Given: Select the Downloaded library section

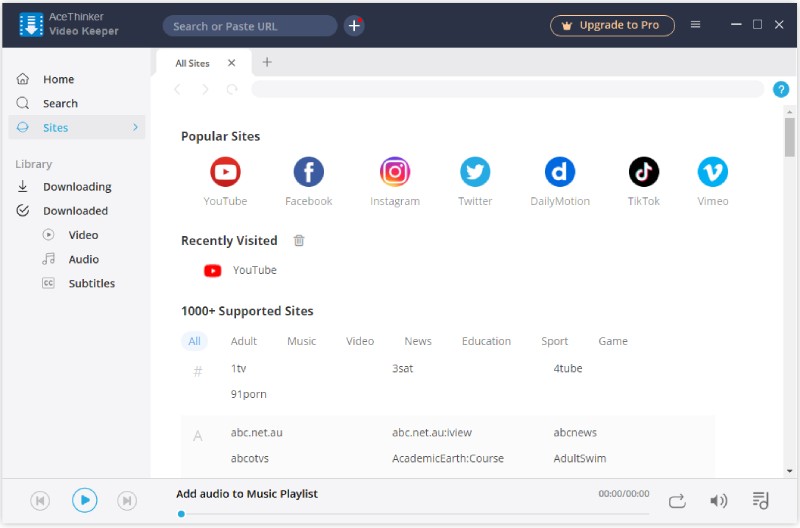Looking at the screenshot, I should [75, 211].
